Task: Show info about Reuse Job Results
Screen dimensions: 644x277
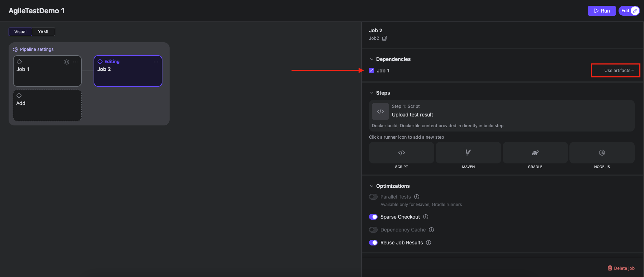Action: tap(428, 243)
